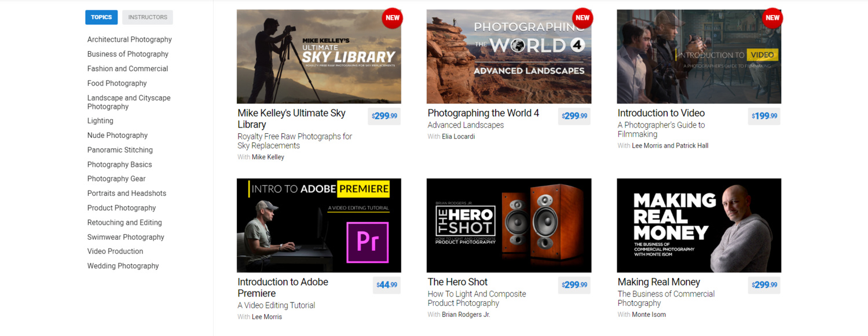This screenshot has width=868, height=336.
Task: View instructor Patrick Hall's profile
Action: tap(691, 146)
